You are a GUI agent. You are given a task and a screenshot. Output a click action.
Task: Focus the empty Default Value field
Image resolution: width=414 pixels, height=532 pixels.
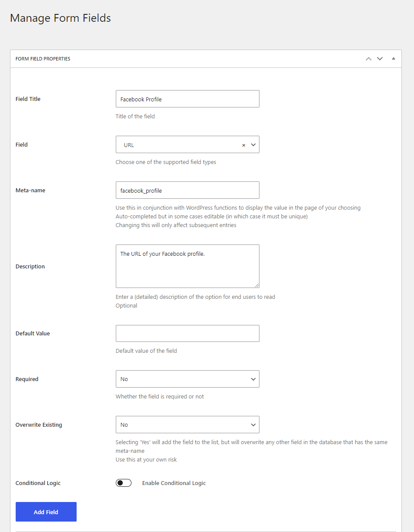coord(187,333)
